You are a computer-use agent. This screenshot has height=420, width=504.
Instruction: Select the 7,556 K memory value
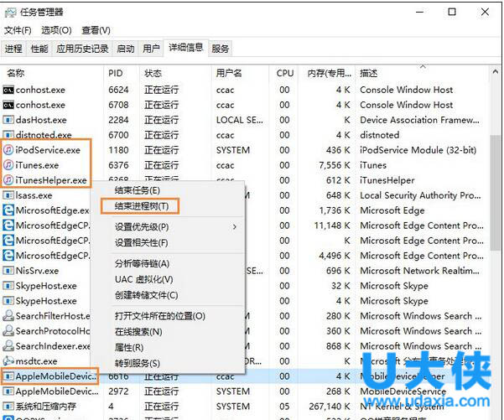(x=335, y=165)
